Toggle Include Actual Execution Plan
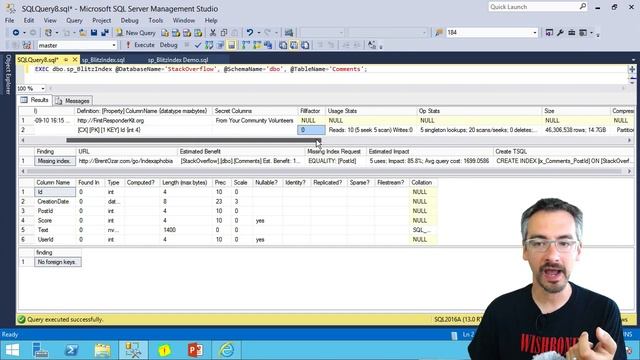Viewport: 640px width, 360px height. coord(246,45)
